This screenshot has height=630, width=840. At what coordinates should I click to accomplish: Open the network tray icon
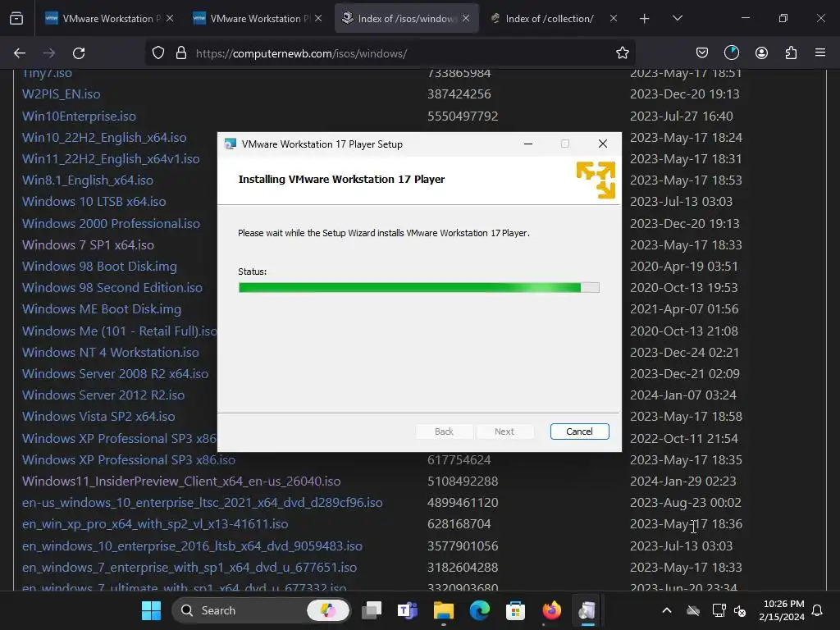[719, 610]
